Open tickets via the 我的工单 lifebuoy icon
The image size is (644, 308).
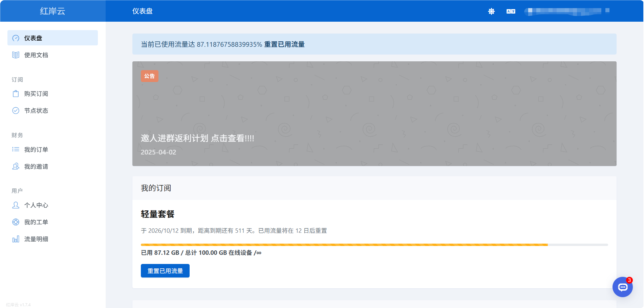click(16, 222)
